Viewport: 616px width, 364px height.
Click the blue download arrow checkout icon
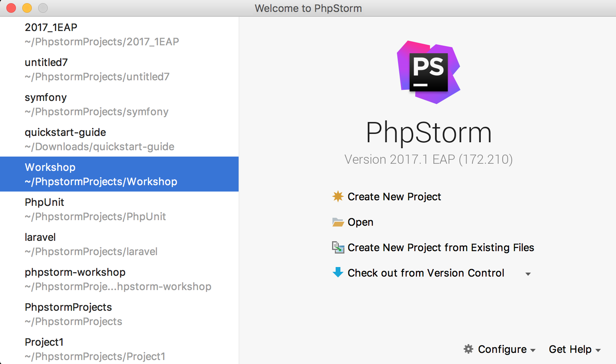(x=338, y=273)
